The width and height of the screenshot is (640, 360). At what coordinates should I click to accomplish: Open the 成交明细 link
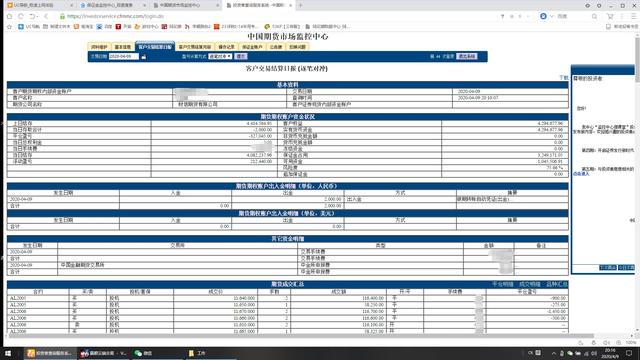coord(530,284)
